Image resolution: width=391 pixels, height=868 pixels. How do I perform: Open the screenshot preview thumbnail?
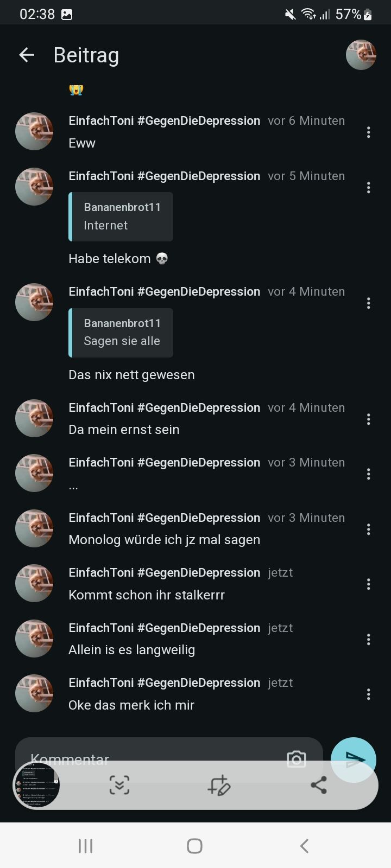[36, 785]
